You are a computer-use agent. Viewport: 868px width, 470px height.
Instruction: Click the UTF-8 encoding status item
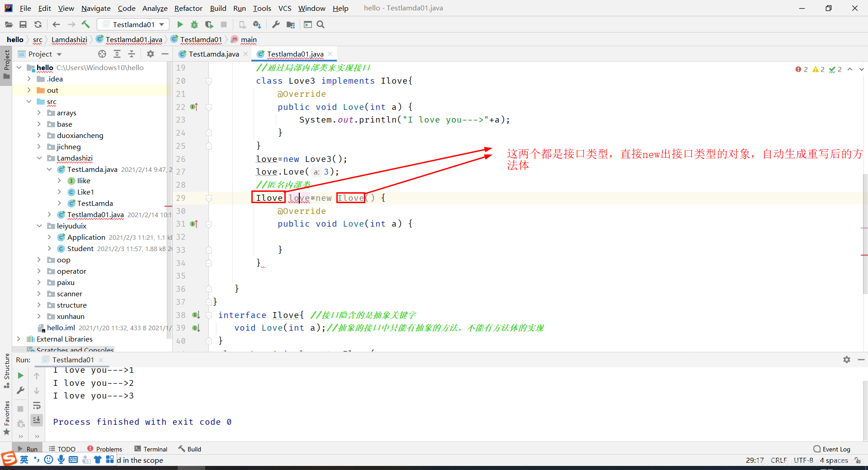click(803, 460)
